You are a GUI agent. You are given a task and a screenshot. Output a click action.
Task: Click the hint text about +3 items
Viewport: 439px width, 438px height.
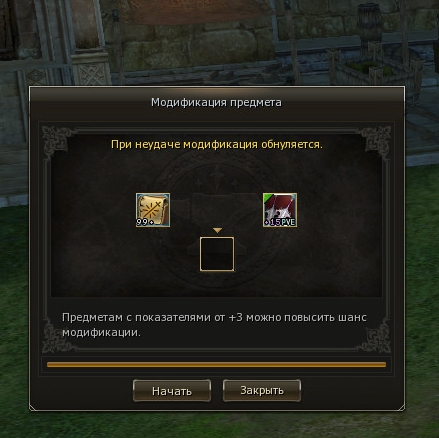(x=214, y=325)
